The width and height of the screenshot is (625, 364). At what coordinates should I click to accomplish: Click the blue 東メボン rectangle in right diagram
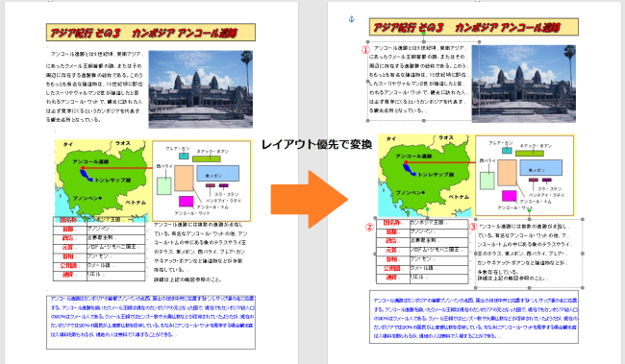(x=541, y=168)
